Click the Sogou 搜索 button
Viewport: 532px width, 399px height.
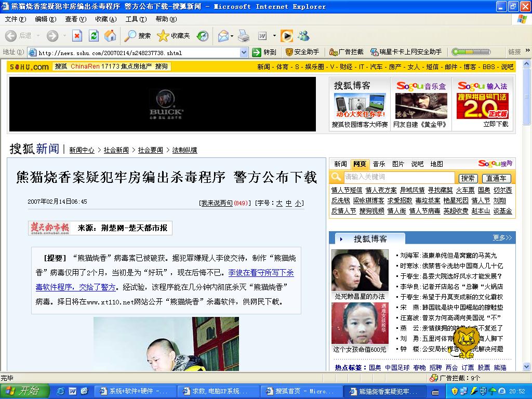pos(468,178)
